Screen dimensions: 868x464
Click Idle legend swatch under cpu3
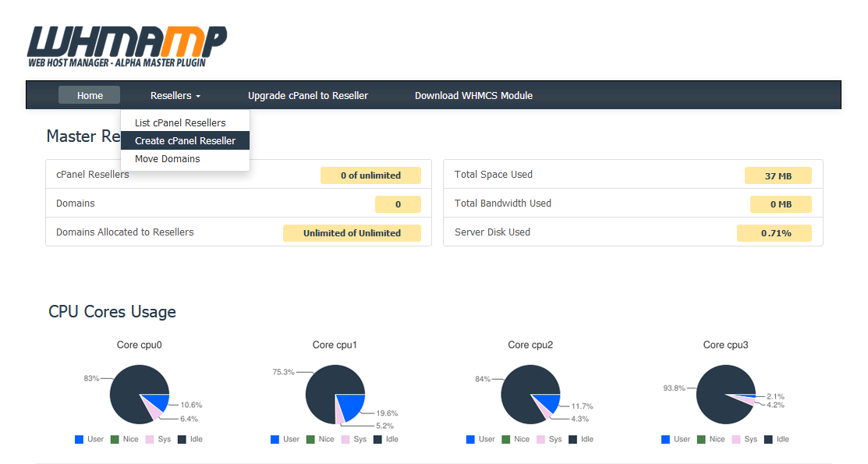768,439
